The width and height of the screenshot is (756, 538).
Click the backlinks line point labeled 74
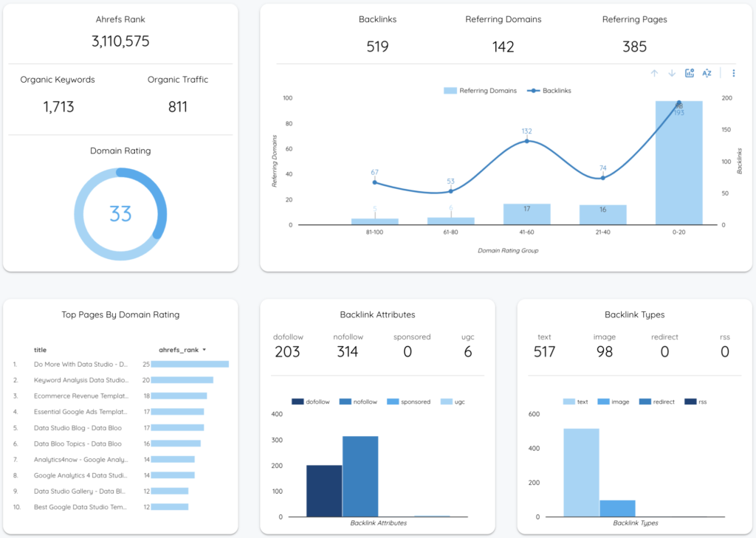pyautogui.click(x=602, y=178)
